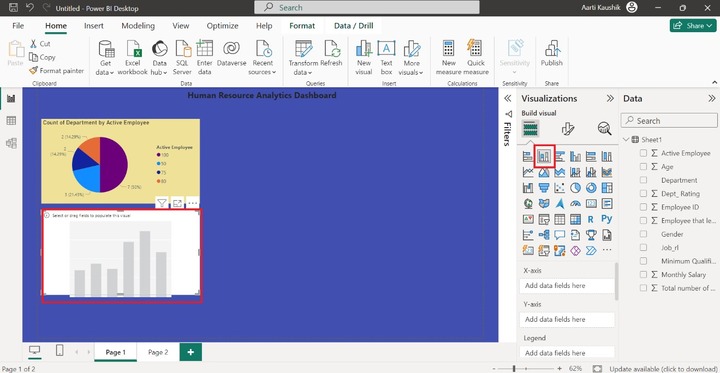Open Focus mode on pie chart
This screenshot has width=720, height=373.
[x=177, y=203]
